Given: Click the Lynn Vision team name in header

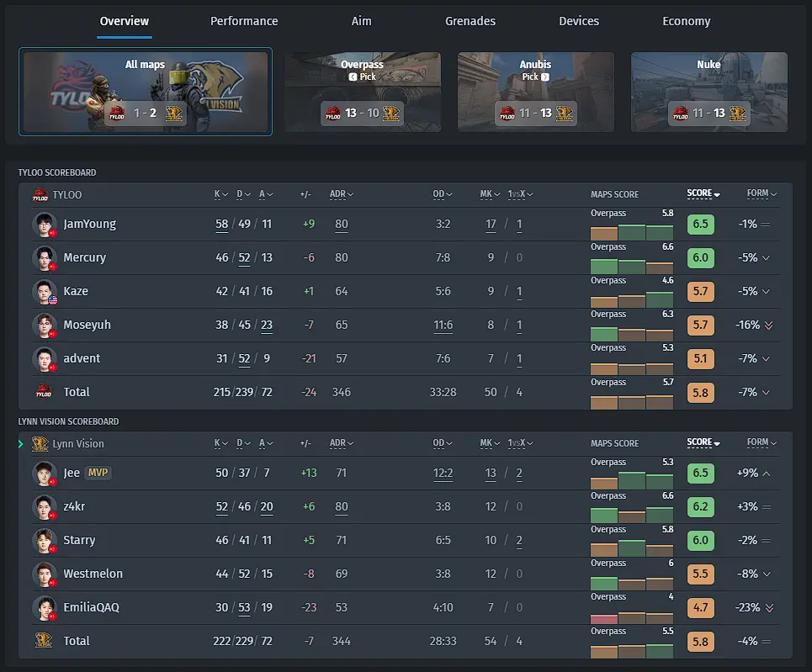Looking at the screenshot, I should pos(78,444).
